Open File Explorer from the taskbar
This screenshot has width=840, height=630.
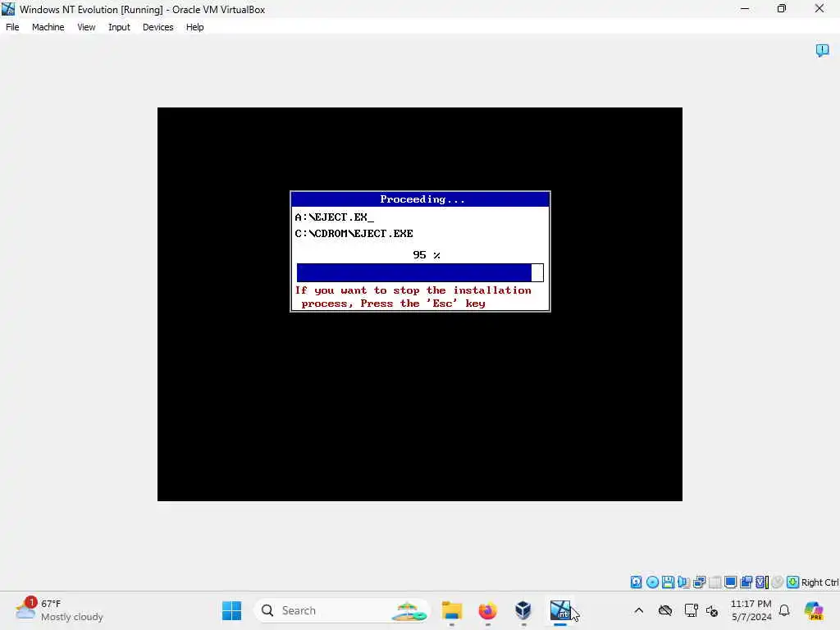pyautogui.click(x=452, y=610)
